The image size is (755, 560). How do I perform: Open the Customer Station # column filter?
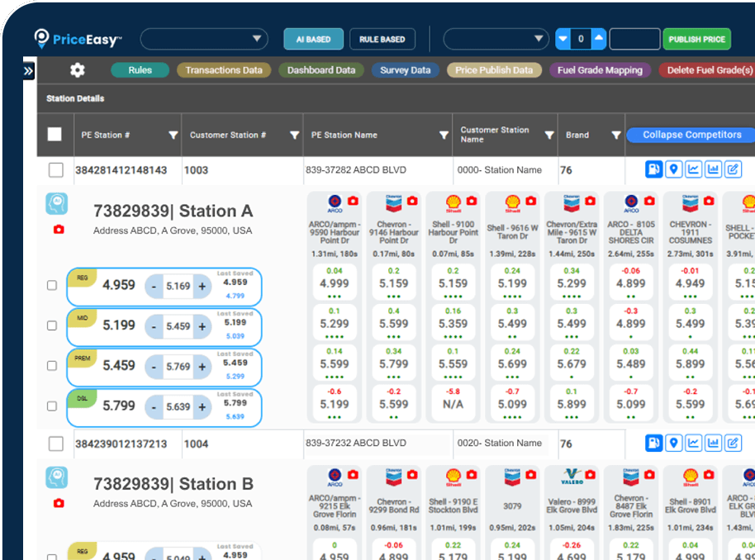(295, 135)
